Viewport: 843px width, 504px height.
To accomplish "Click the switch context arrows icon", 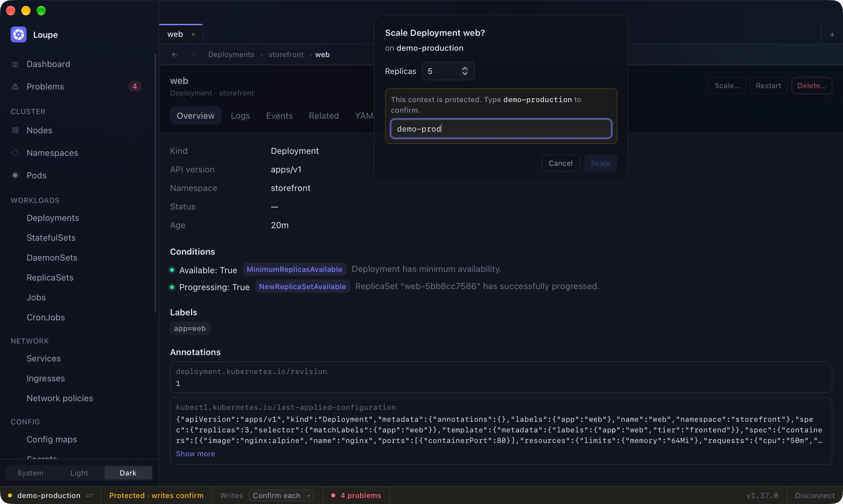I will (89, 495).
